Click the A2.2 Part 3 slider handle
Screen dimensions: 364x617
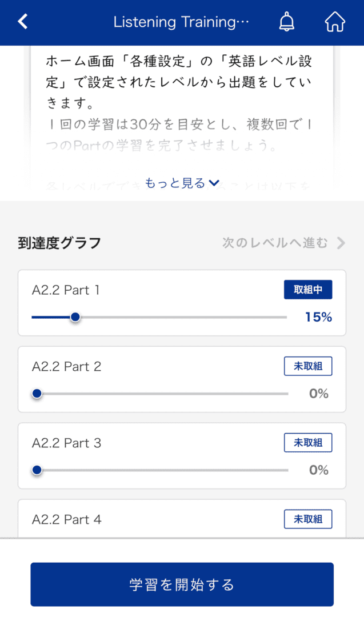37,470
